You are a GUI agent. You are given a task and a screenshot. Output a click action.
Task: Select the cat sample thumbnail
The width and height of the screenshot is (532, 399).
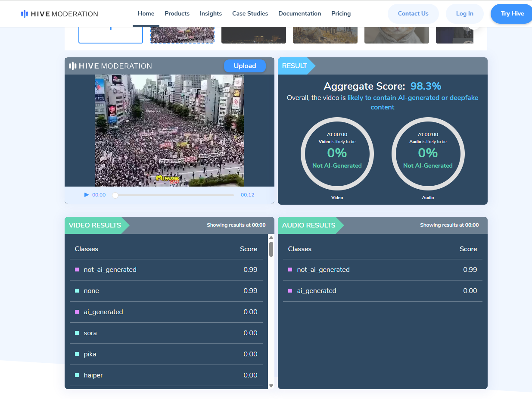[396, 34]
